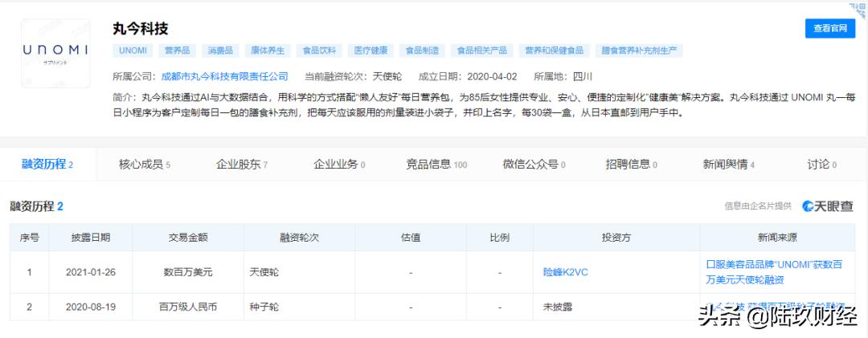Switch to the 企业股东 tab
Image resolution: width=868 pixels, height=338 pixels.
[x=242, y=165]
